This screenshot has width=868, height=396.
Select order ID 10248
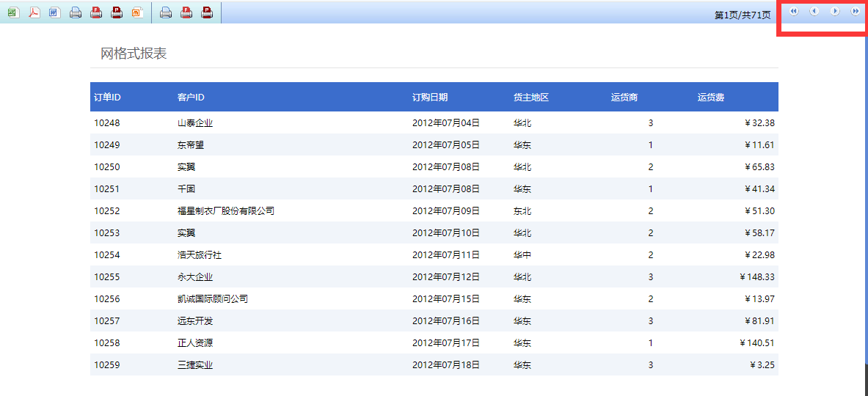(x=107, y=122)
